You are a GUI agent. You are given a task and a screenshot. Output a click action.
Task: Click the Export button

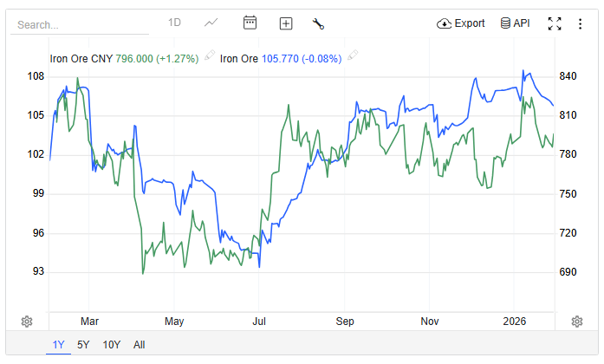point(461,23)
